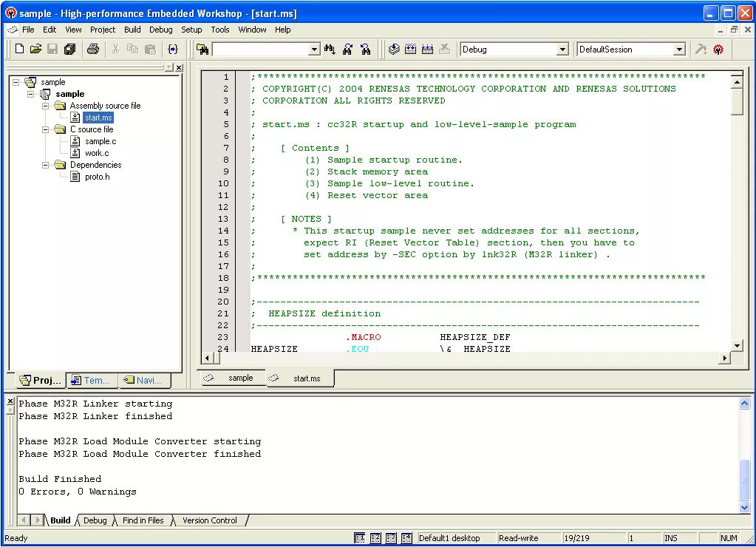Select sample.c in project tree

pos(101,141)
